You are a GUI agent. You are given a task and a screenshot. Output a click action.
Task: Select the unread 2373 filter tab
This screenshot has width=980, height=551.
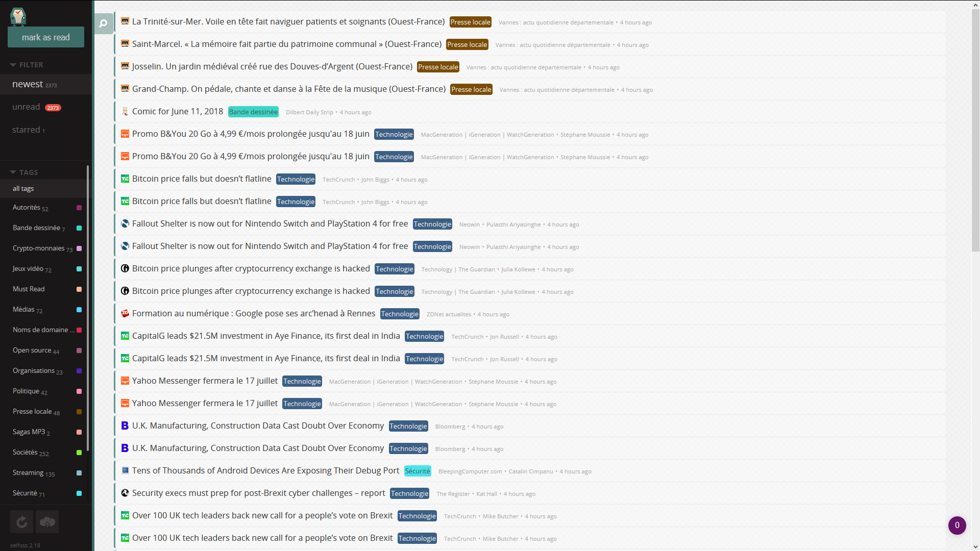[37, 106]
